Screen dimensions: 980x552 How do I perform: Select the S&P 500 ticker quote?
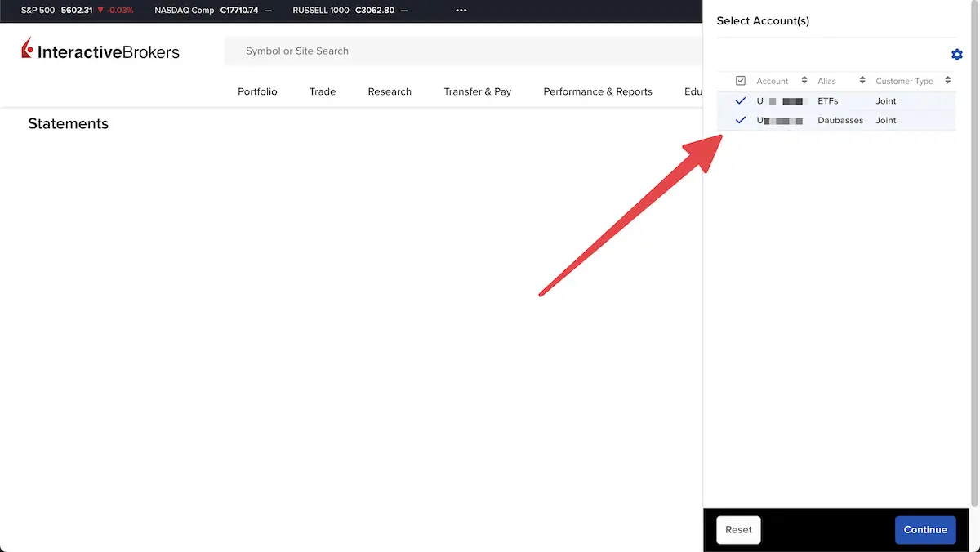(x=77, y=11)
